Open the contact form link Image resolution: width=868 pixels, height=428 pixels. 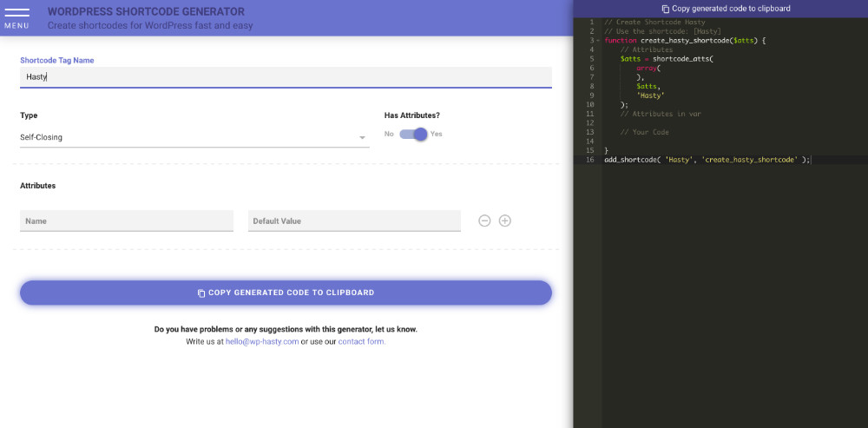tap(362, 342)
